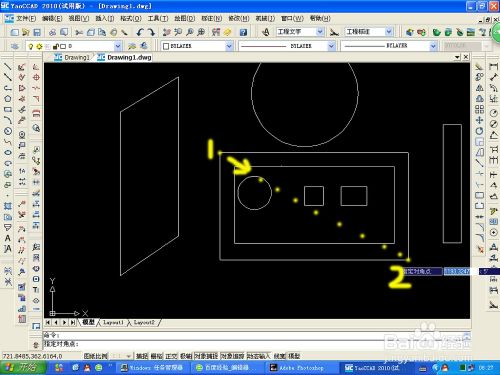Switch to the Drawing1.dwg document tab
The height and width of the screenshot is (375, 500).
click(x=125, y=57)
